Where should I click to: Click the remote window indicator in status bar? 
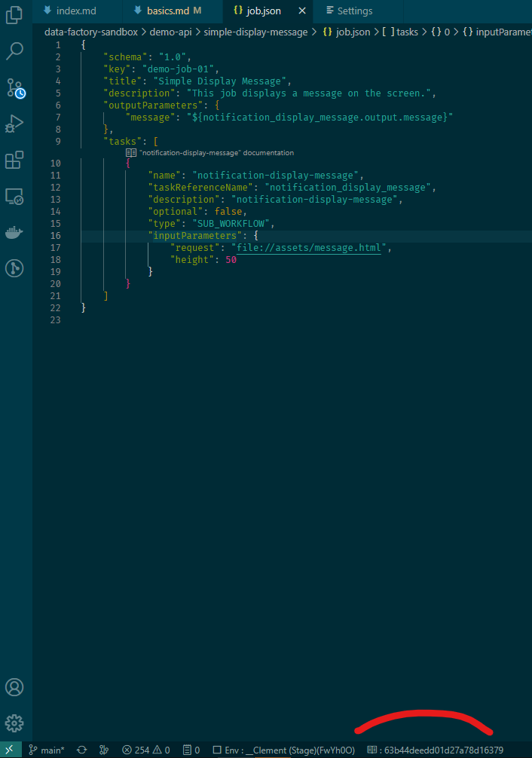[10, 750]
